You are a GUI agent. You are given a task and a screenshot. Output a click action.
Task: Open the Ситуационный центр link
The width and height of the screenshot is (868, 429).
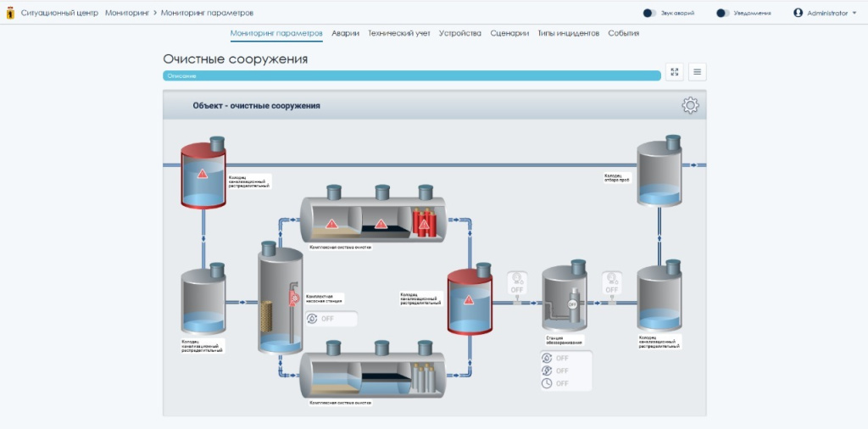[60, 13]
